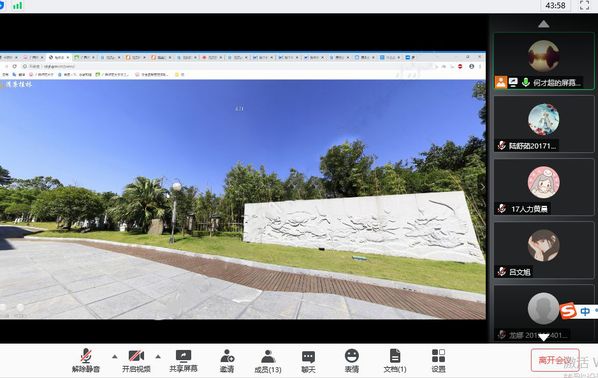Screen dimensions: 598x378
Task: Click the network signal strength icon
Action: [17, 5]
